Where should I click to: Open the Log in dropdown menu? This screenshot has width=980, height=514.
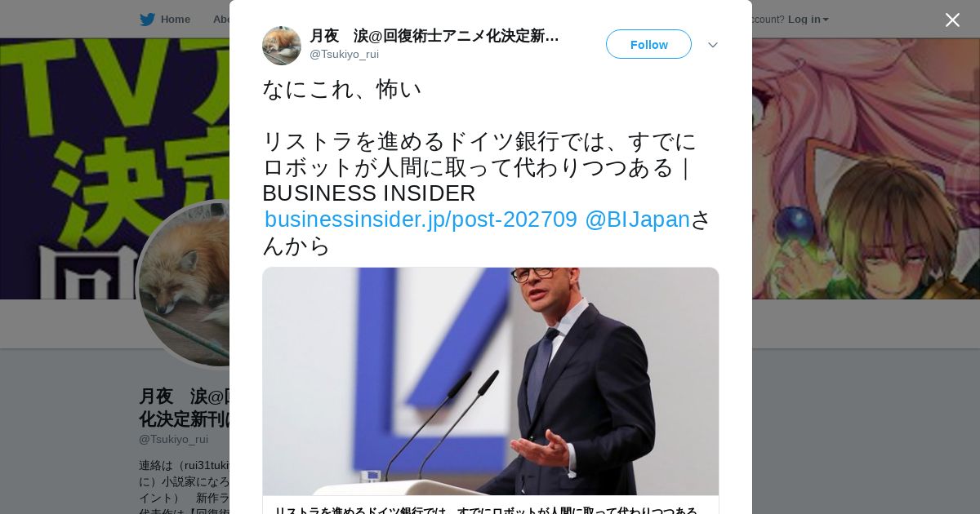tap(808, 19)
